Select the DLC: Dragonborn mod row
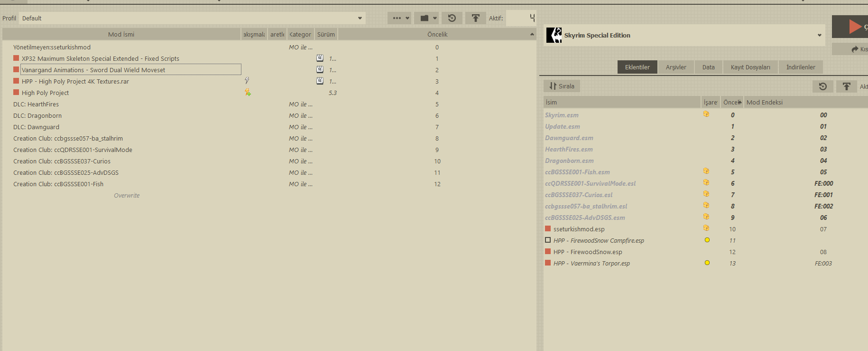 [269, 115]
